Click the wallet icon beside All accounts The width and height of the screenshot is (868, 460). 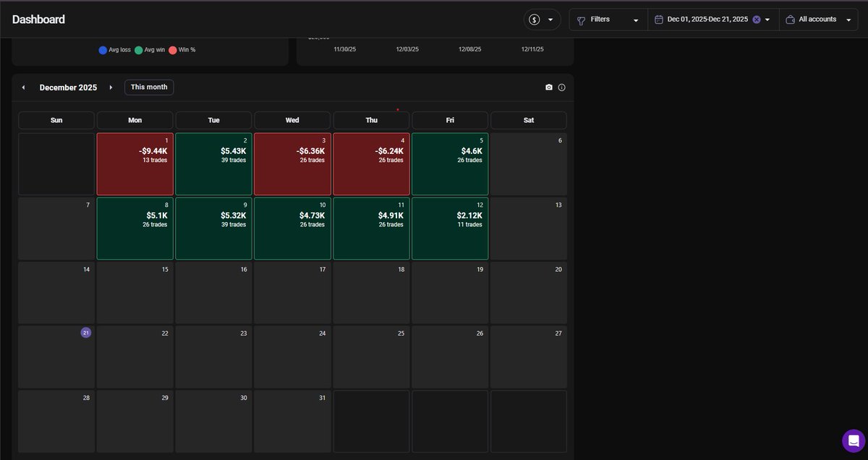click(790, 20)
